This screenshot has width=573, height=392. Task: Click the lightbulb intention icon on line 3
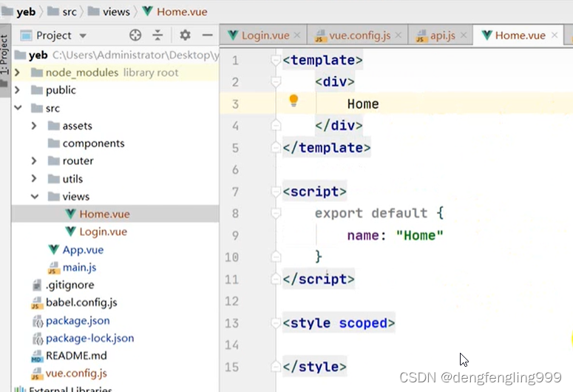coord(294,101)
